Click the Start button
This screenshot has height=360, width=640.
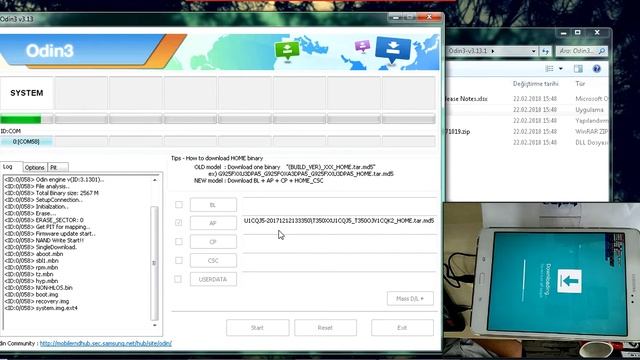pos(258,328)
